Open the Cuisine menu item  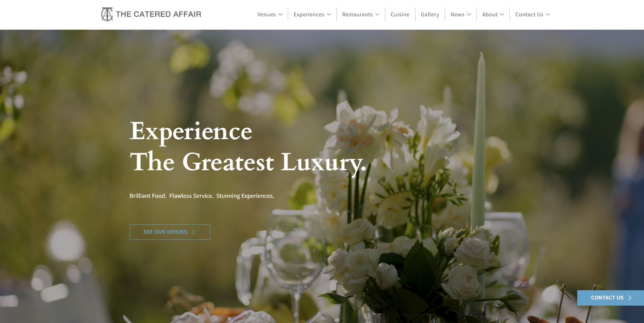tap(400, 14)
